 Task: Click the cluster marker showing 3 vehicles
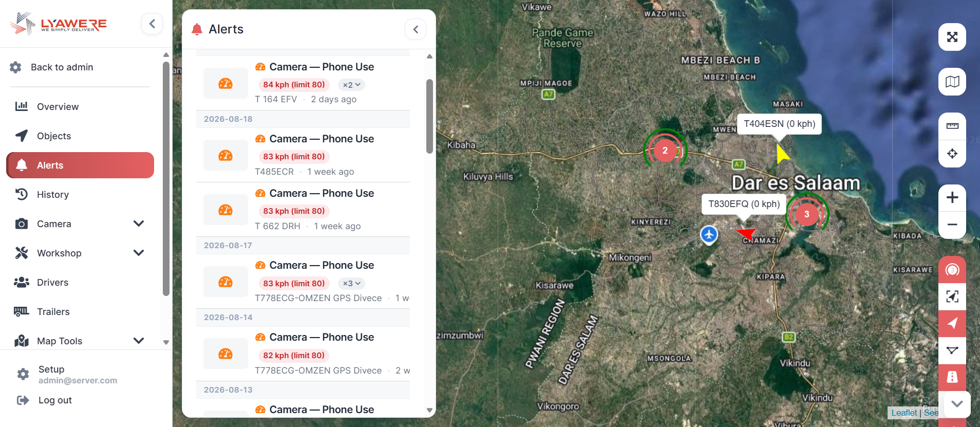[x=806, y=214]
